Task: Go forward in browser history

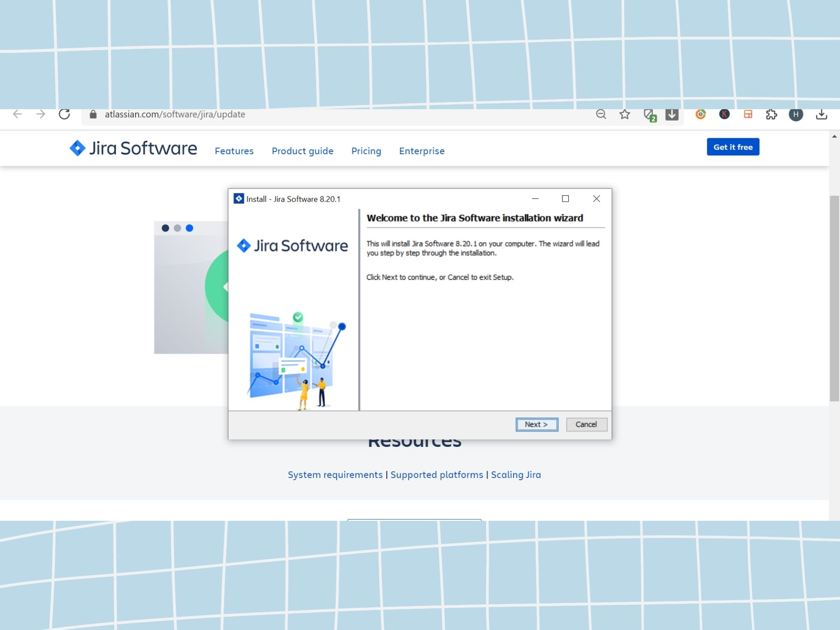Action: pyautogui.click(x=41, y=114)
